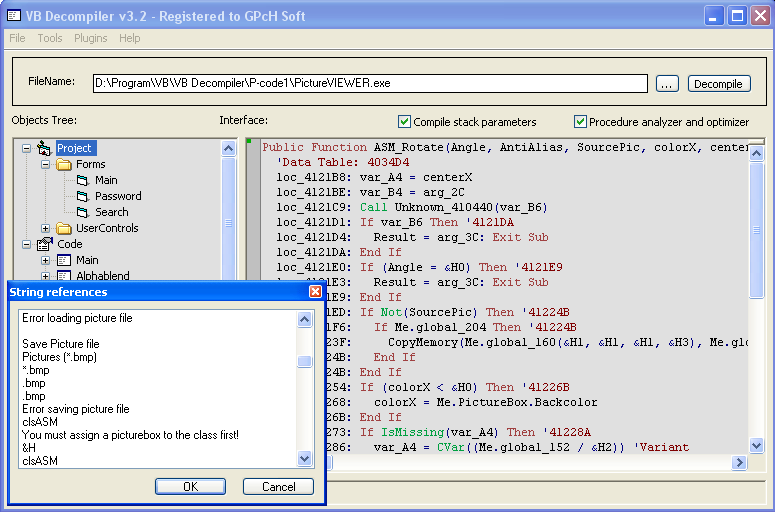Maximize the VB Decompiler window

737,16
